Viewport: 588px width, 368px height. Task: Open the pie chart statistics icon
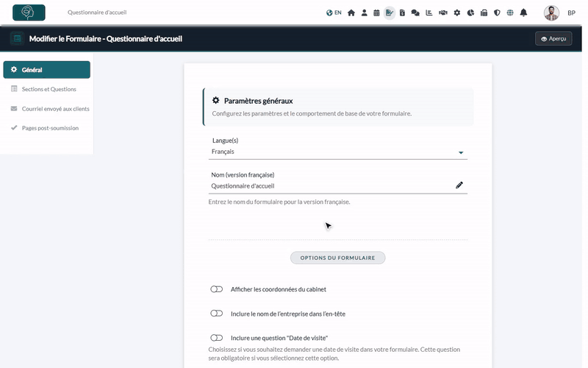(470, 13)
